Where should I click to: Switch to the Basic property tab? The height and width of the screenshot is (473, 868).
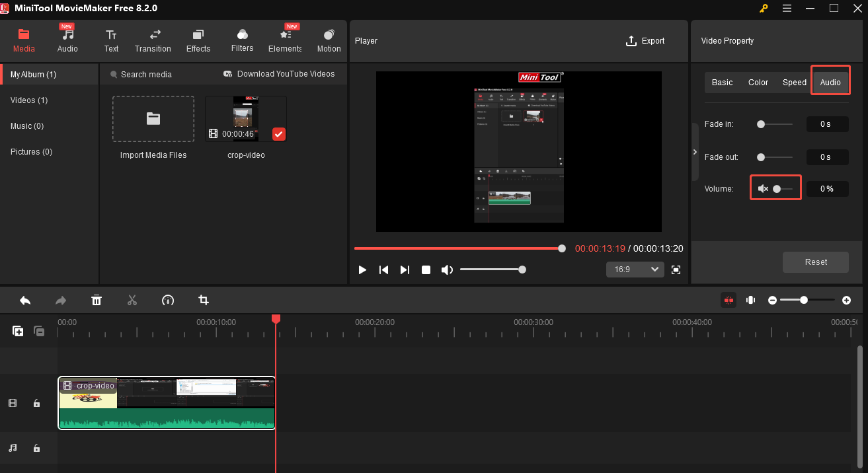722,83
